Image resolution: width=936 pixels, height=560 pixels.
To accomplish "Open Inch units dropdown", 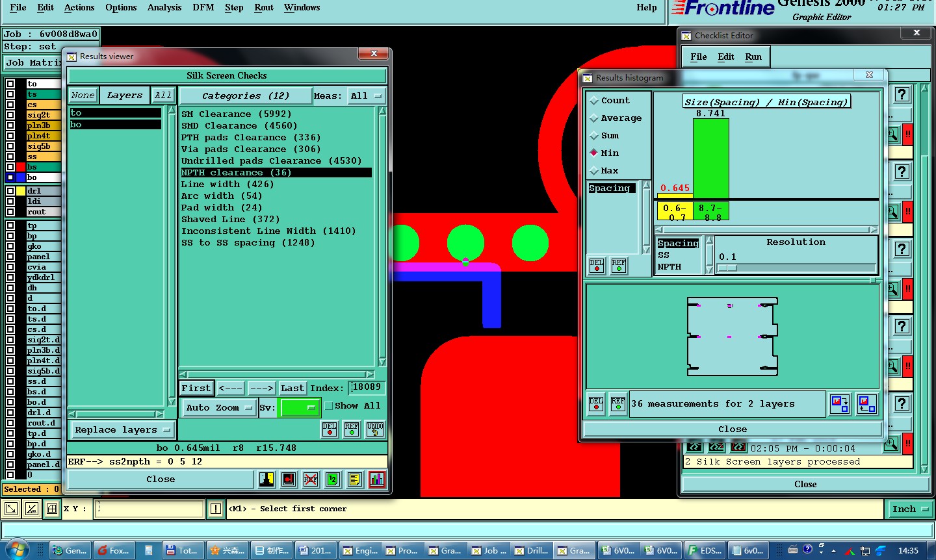I will pyautogui.click(x=909, y=509).
